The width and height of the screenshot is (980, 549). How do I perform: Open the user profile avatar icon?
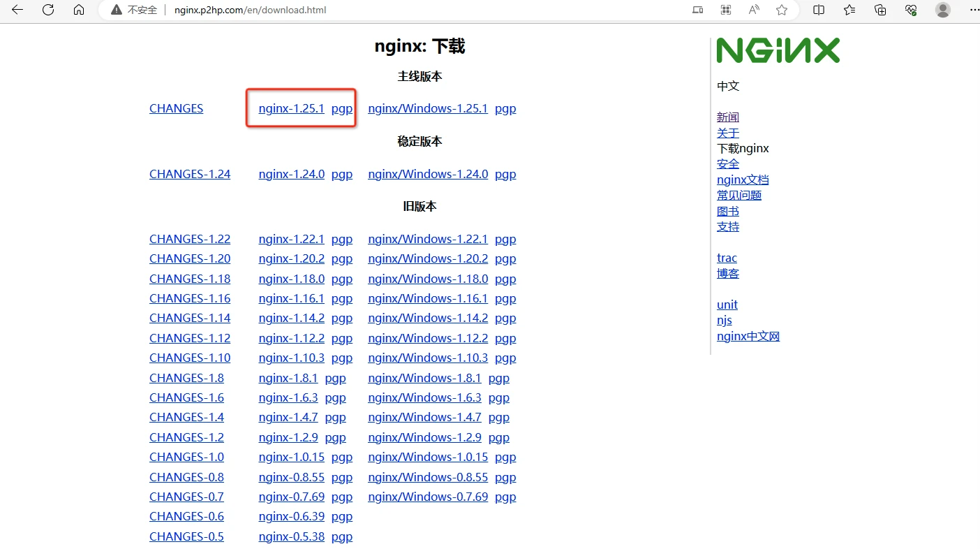click(x=943, y=10)
